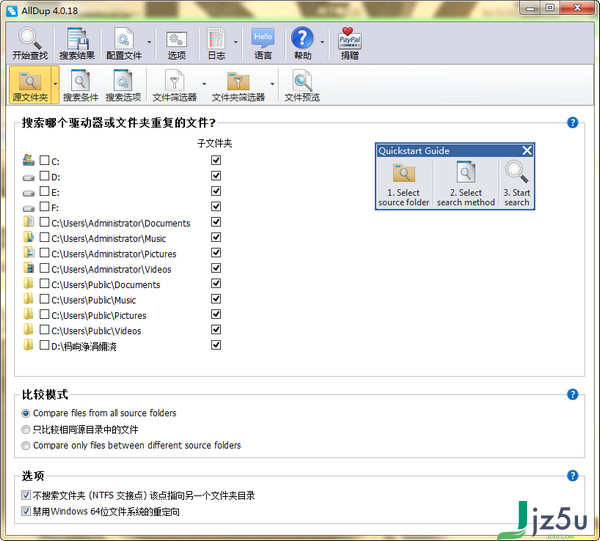Image resolution: width=600 pixels, height=541 pixels.
Task: Click the PayPal 捐赠 donate icon
Action: tap(349, 44)
